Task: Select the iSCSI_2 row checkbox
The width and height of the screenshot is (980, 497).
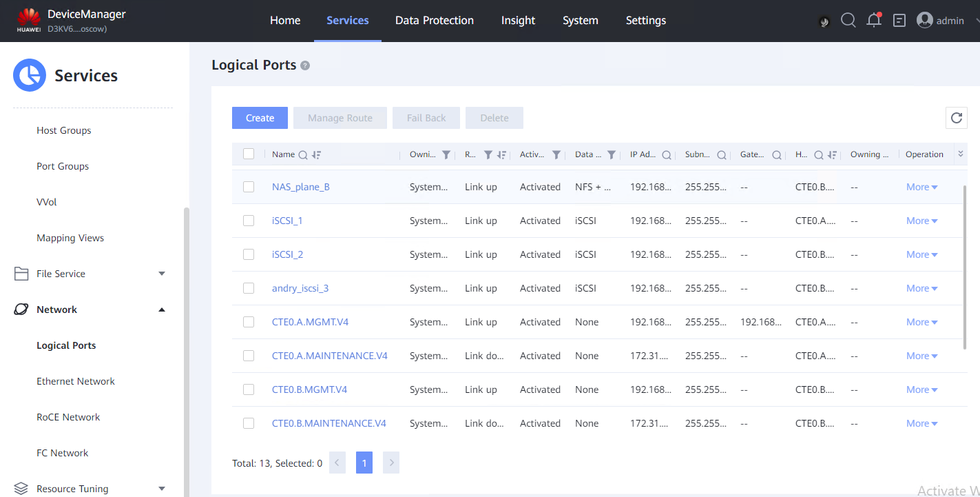Action: [249, 254]
